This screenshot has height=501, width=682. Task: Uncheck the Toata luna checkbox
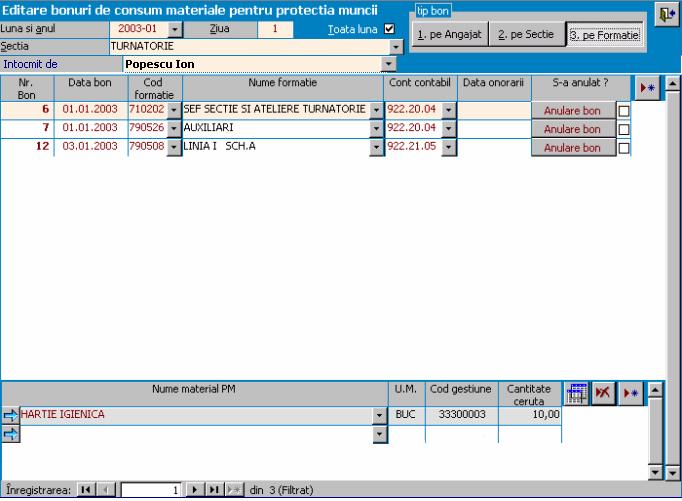[x=390, y=29]
